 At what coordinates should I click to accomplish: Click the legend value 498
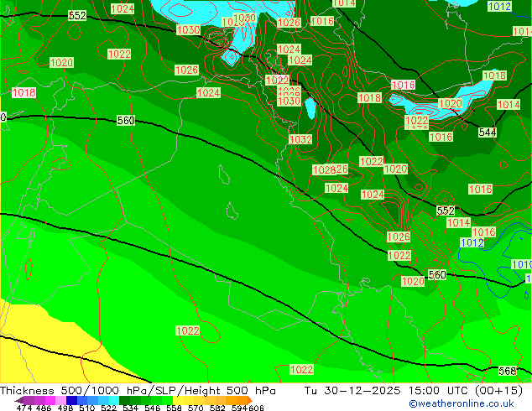[65, 408]
